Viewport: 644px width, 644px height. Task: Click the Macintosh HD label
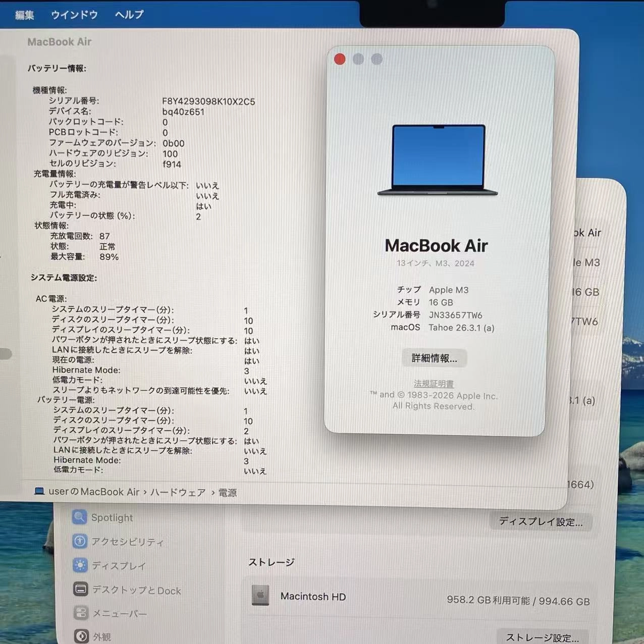(x=313, y=597)
